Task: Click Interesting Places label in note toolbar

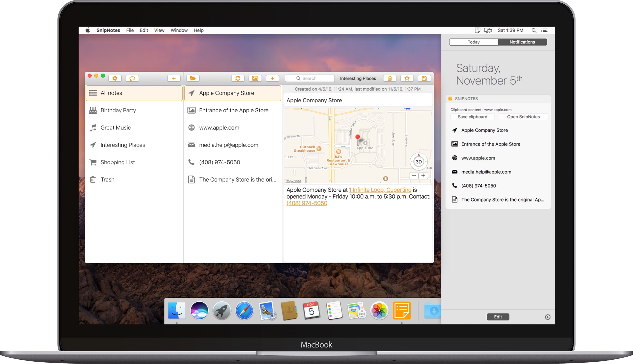Action: 358,79
